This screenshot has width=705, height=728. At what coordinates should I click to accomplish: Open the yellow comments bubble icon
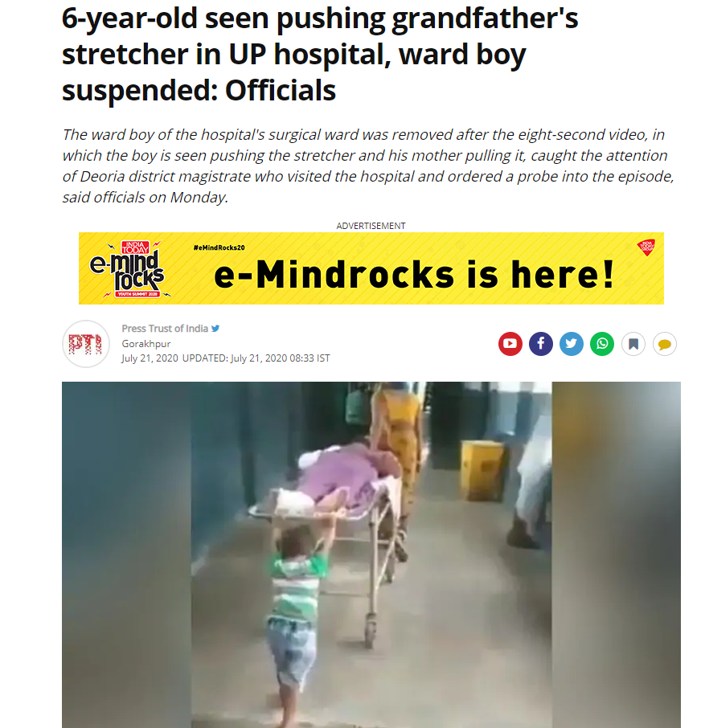pos(664,344)
